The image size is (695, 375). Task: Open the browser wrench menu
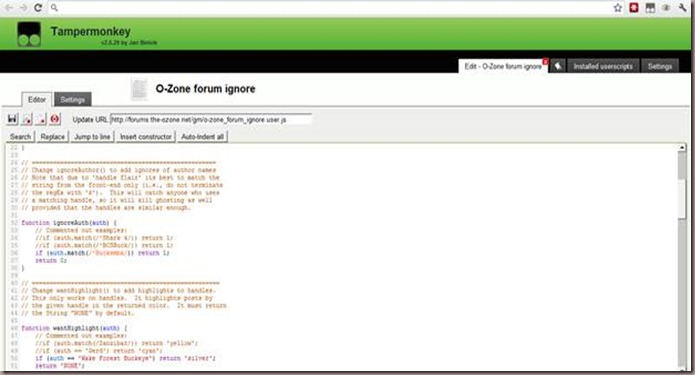tap(682, 8)
